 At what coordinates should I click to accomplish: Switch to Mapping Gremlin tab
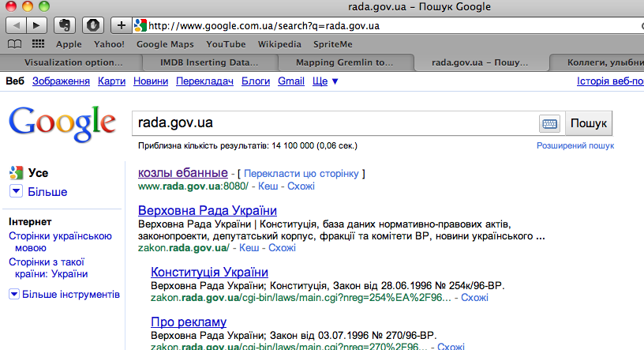345,62
